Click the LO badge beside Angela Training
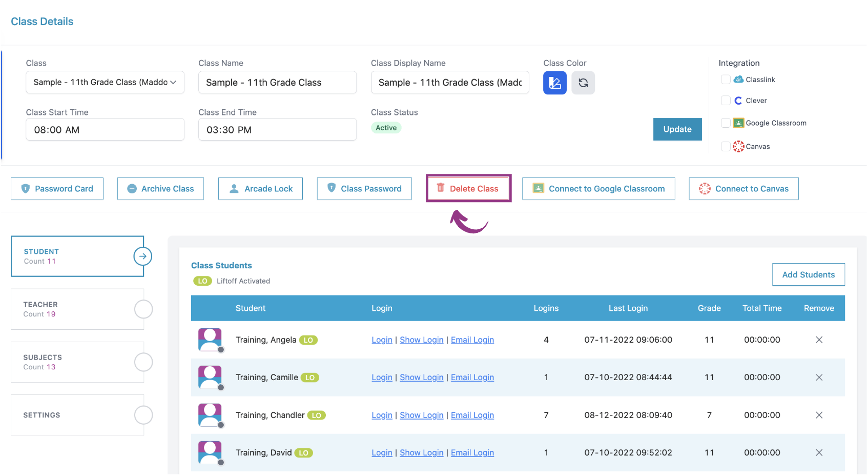 coord(308,340)
